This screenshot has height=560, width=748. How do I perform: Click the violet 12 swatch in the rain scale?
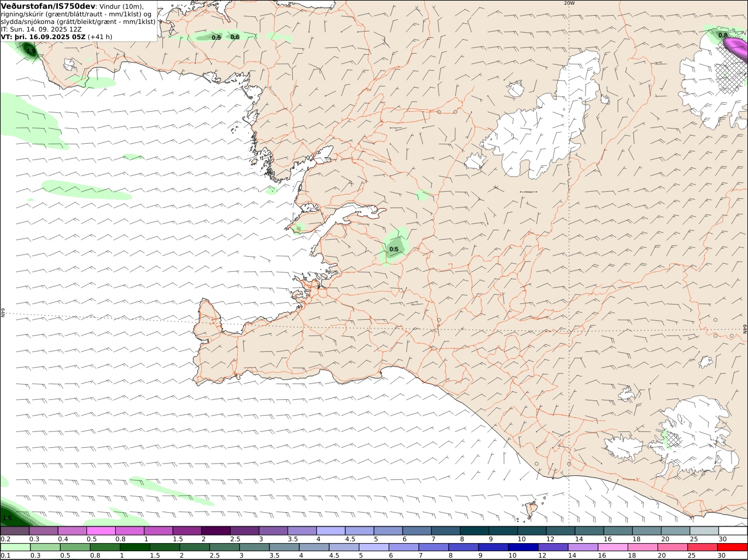(x=553, y=547)
